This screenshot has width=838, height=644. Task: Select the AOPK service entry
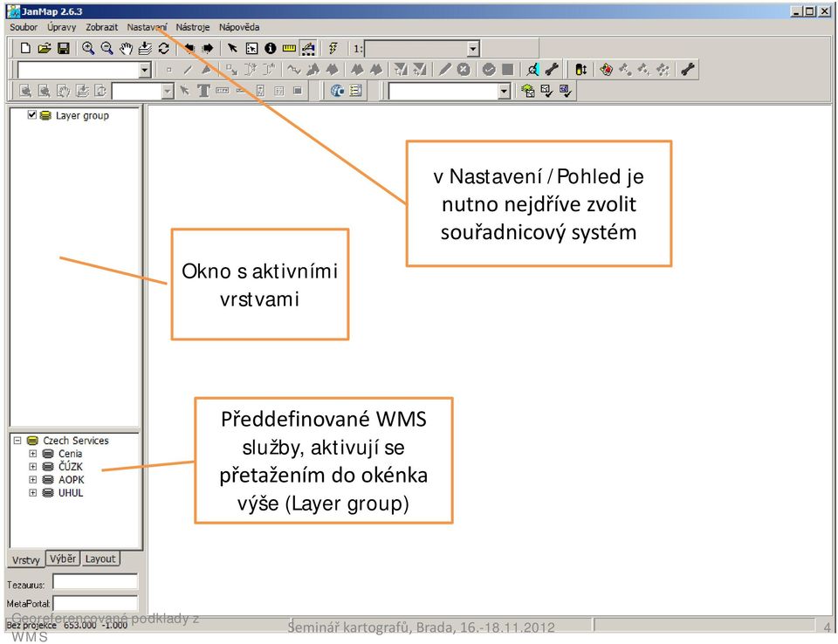point(71,480)
